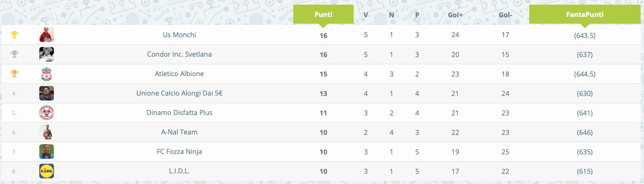Open the Condor Inc. Svetlana team page
This screenshot has height=184, width=644.
pyautogui.click(x=179, y=54)
